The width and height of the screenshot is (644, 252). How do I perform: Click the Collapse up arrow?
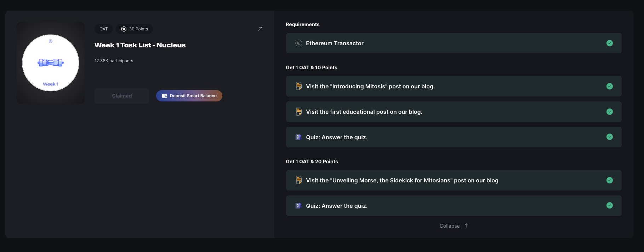[x=466, y=225]
